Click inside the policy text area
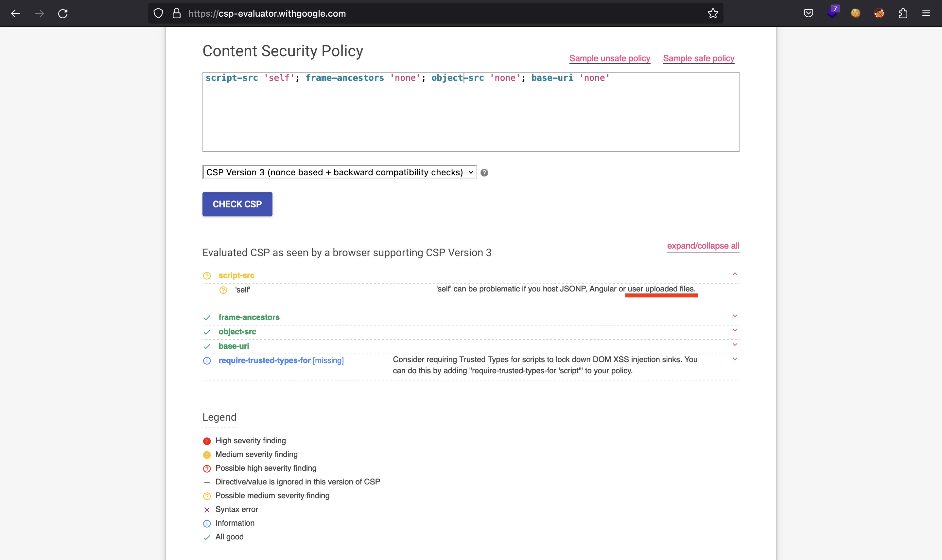This screenshot has height=560, width=942. (x=471, y=112)
